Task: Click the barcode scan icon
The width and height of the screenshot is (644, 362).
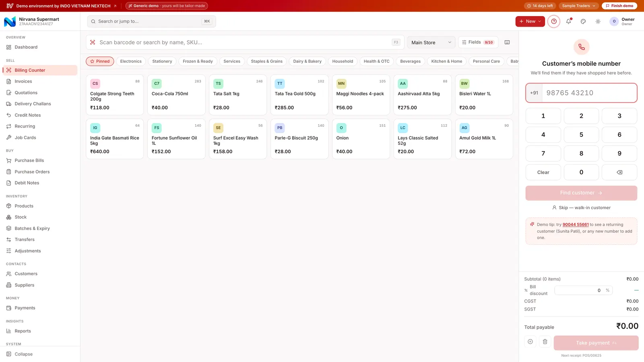Action: (x=93, y=42)
